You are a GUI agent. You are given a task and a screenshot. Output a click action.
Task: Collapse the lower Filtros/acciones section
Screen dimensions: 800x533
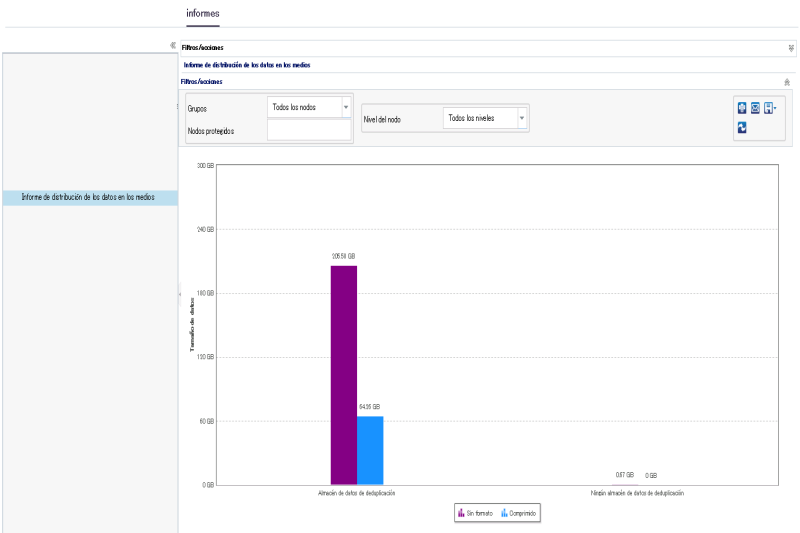(787, 82)
